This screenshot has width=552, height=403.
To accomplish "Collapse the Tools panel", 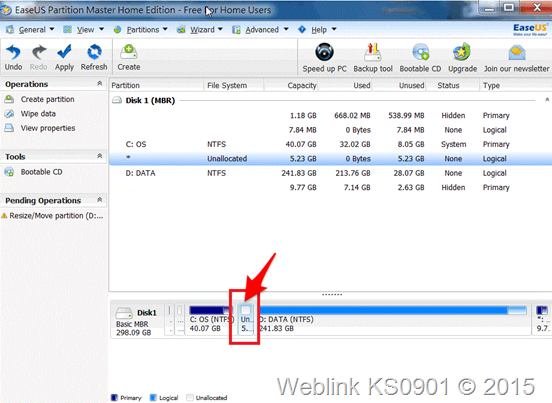I will [100, 156].
